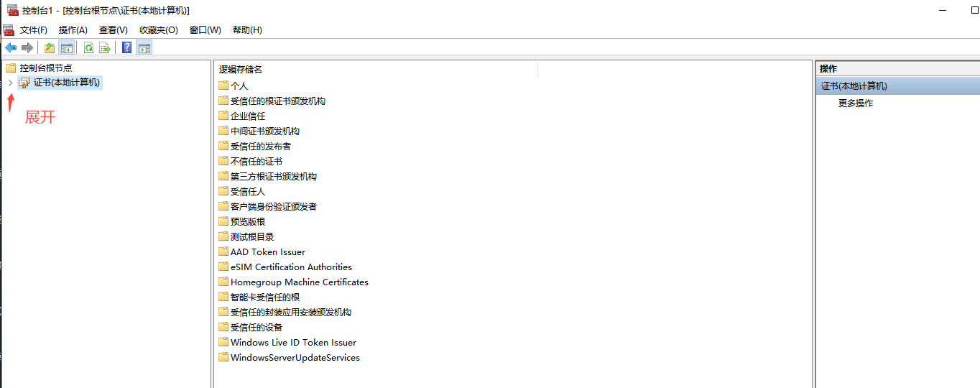The height and width of the screenshot is (388, 980).
Task: Click the folder icon next to 受信任人
Action: [x=223, y=191]
